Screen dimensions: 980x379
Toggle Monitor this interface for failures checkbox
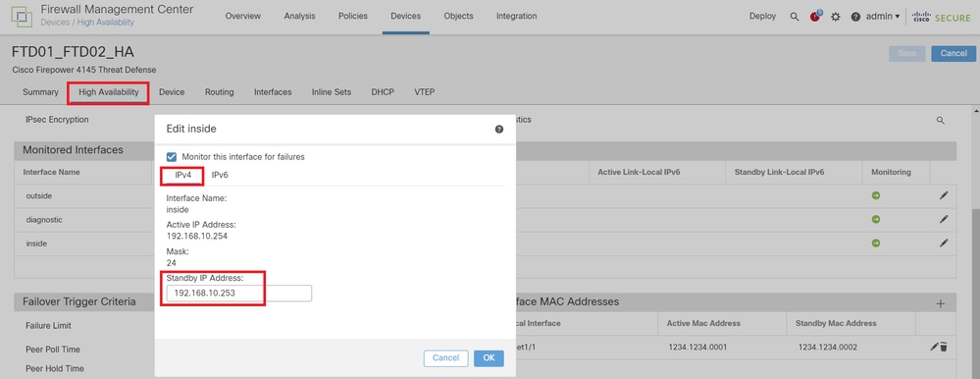point(172,157)
